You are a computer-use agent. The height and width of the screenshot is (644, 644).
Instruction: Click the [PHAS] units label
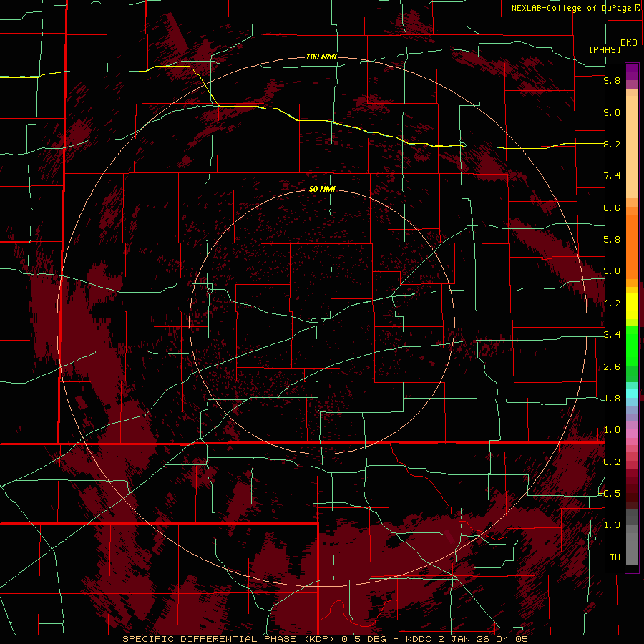(x=605, y=49)
